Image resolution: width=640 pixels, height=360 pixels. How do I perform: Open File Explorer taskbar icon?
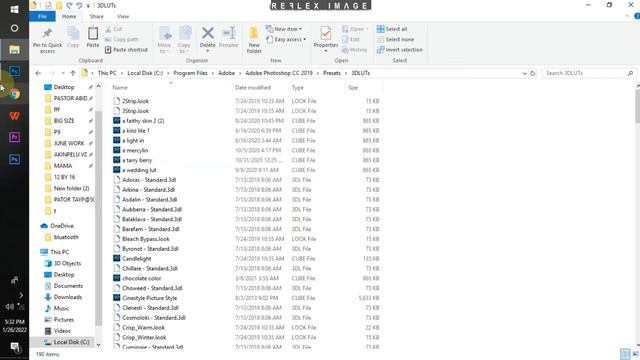tap(14, 50)
